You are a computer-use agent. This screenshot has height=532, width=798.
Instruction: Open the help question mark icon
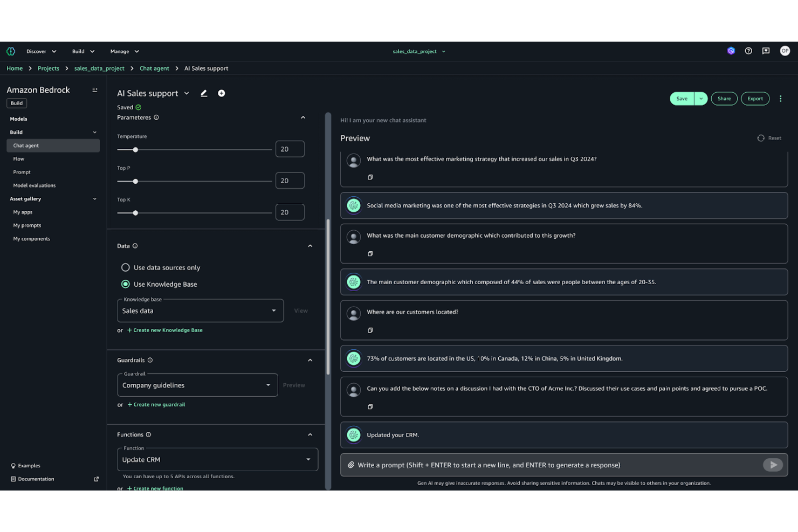(x=748, y=51)
